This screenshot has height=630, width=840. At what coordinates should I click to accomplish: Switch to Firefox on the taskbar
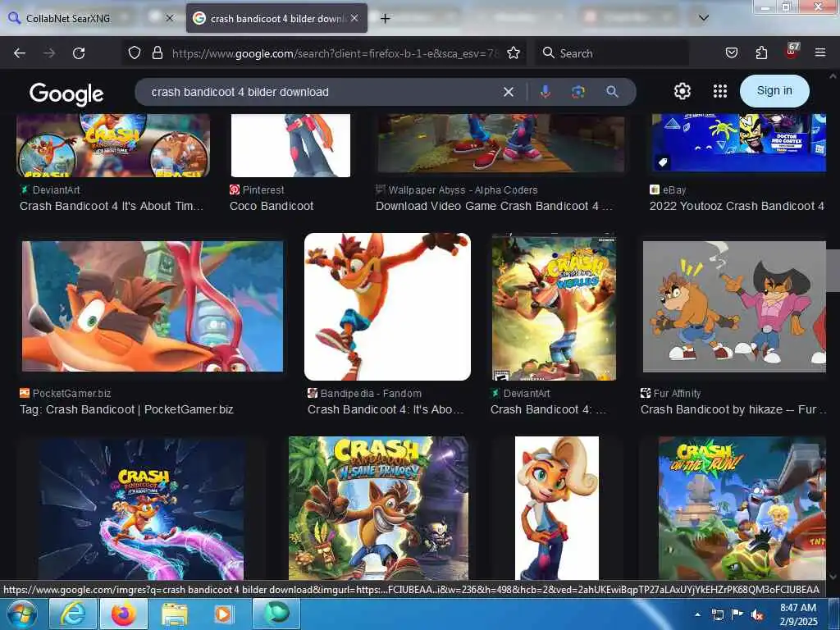124,614
